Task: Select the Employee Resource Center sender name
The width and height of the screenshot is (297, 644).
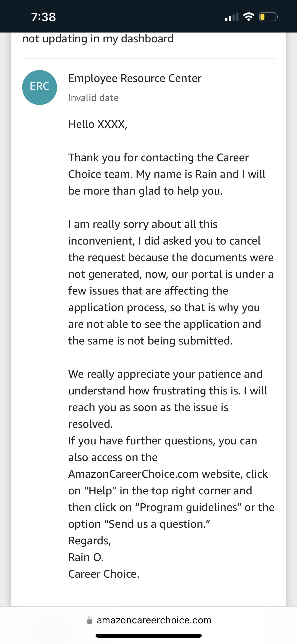Action: pos(135,78)
